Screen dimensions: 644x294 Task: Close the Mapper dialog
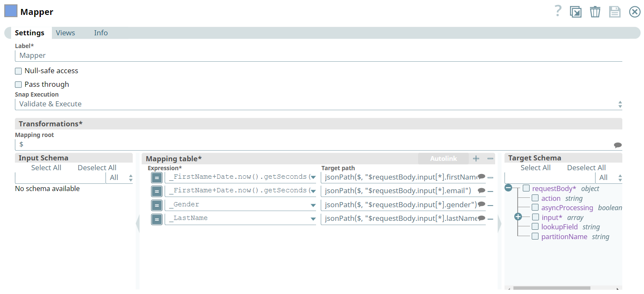[635, 12]
